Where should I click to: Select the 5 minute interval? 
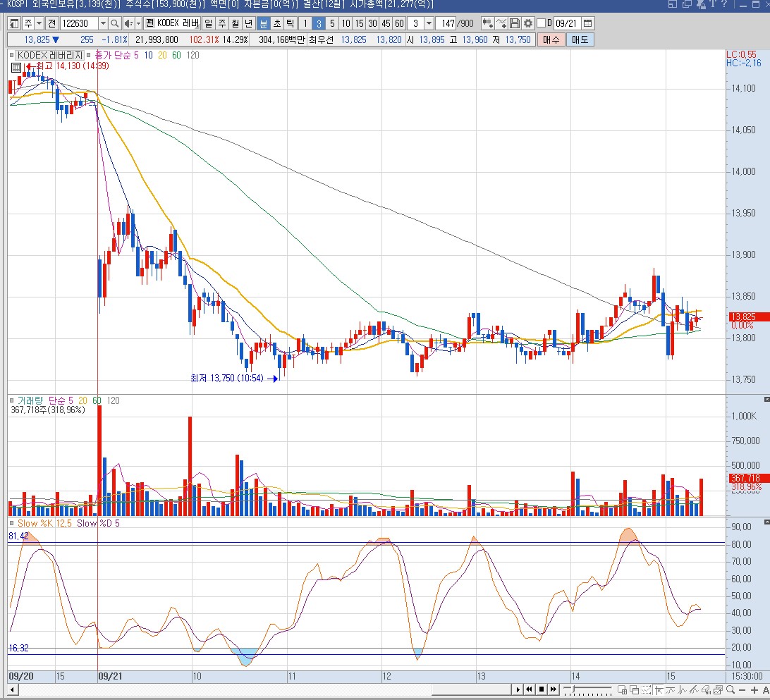tap(332, 23)
